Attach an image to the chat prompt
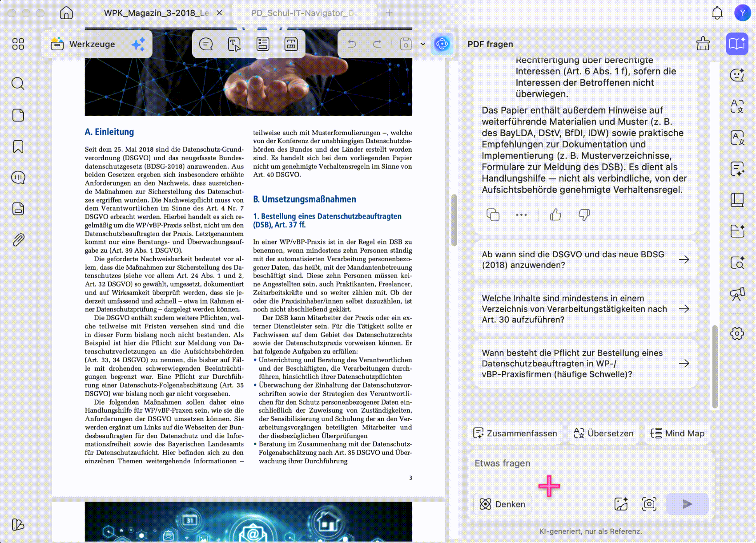Image resolution: width=756 pixels, height=543 pixels. coord(621,504)
